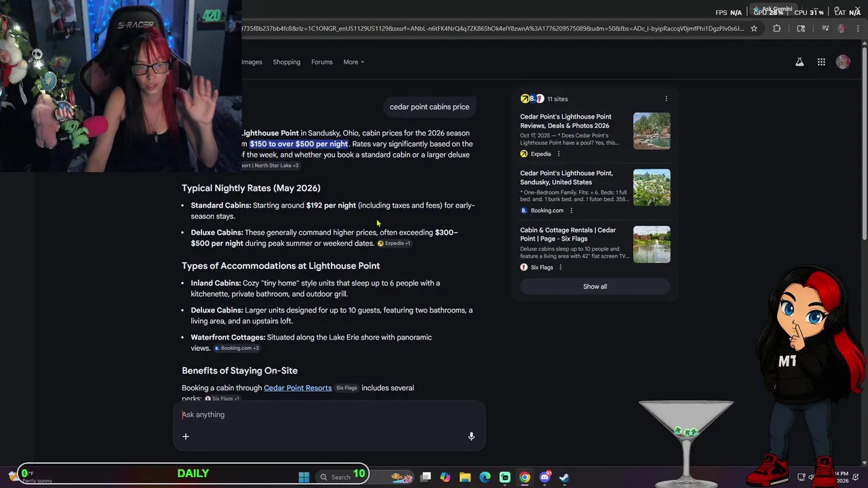The width and height of the screenshot is (868, 488).
Task: Open Task View in the taskbar
Action: click(x=425, y=477)
